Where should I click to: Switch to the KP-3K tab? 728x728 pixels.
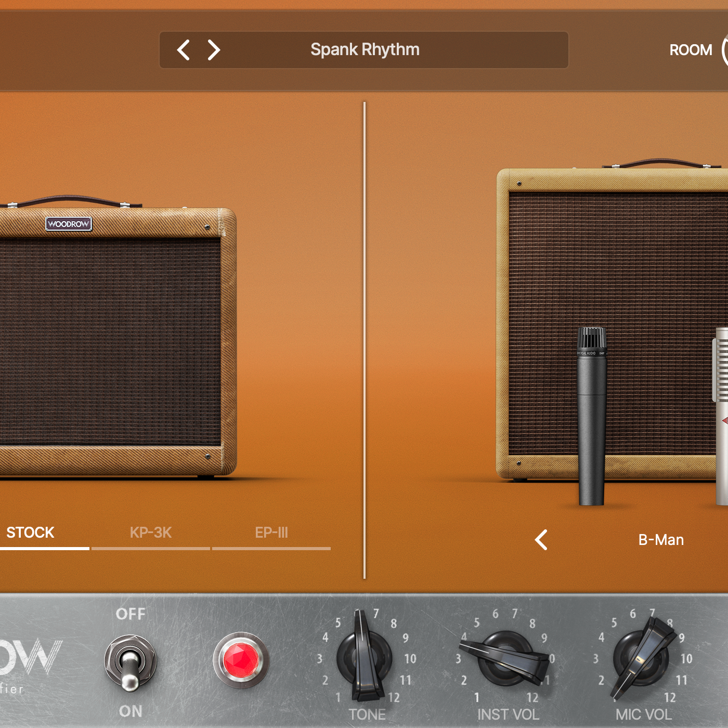click(149, 532)
